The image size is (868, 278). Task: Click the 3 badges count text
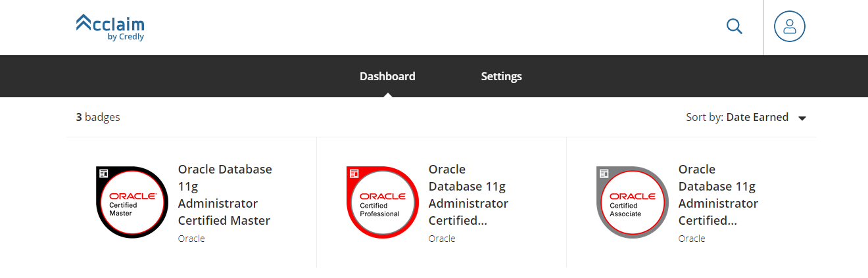tap(98, 118)
